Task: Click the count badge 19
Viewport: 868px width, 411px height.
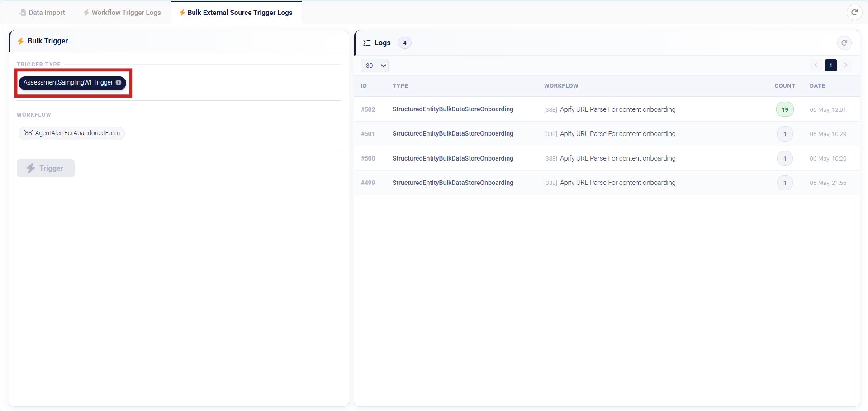Action: (785, 109)
